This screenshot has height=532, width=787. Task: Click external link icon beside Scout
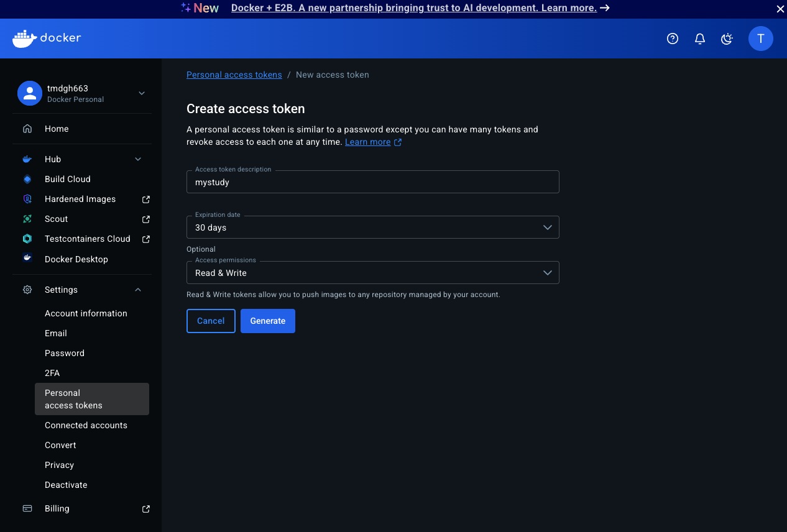pyautogui.click(x=146, y=219)
